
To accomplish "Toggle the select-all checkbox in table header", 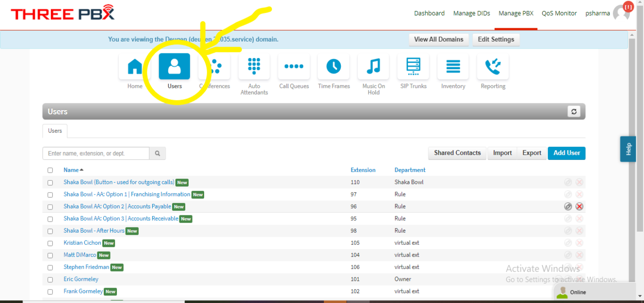I will pyautogui.click(x=50, y=170).
